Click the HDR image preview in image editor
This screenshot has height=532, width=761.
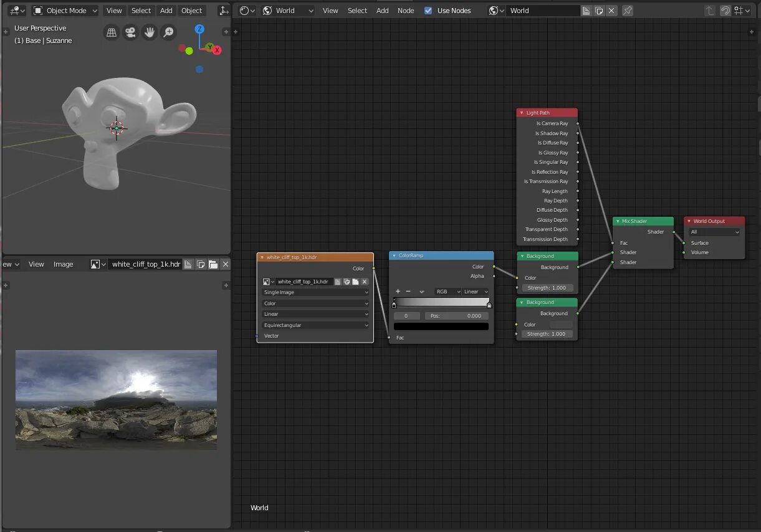tap(116, 399)
